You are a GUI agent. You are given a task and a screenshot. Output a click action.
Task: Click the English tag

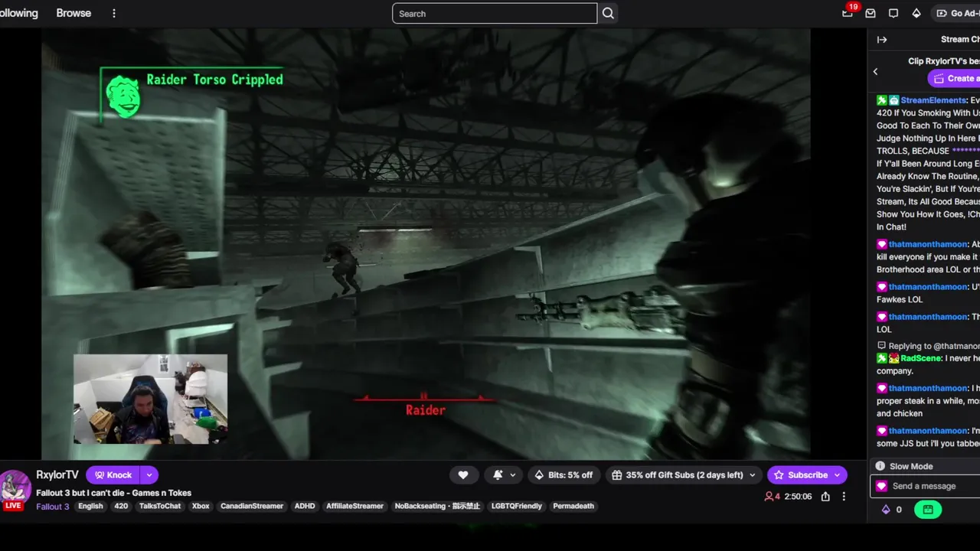click(90, 506)
